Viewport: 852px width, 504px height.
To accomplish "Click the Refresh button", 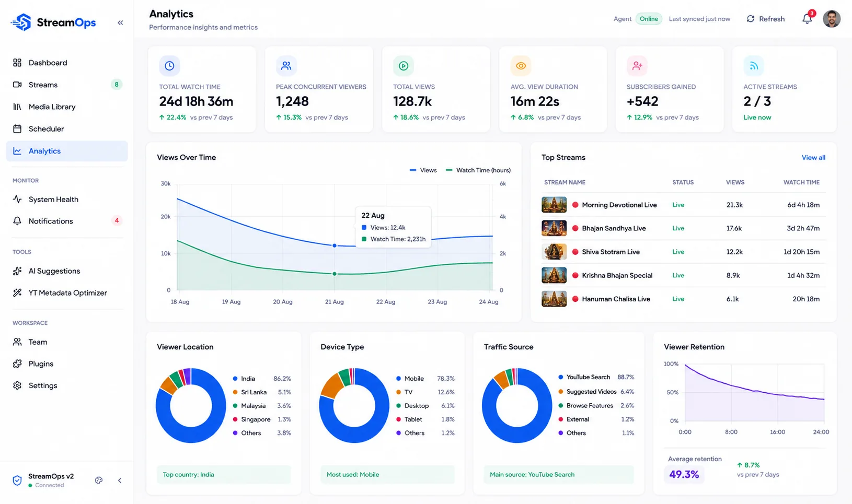I will click(766, 19).
